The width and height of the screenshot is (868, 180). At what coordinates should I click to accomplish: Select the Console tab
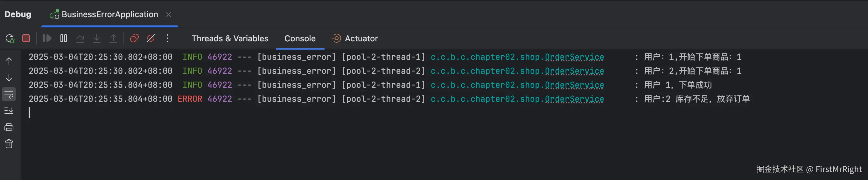300,38
